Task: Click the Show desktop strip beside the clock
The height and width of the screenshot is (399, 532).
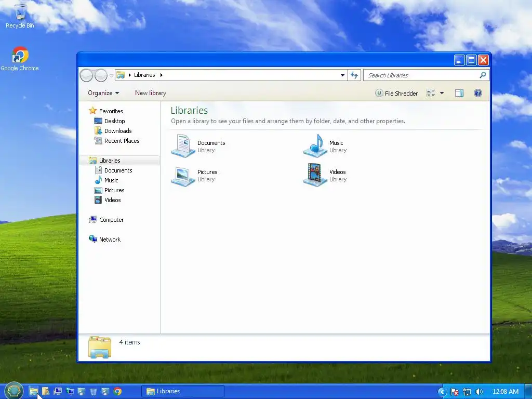Action: pos(528,391)
